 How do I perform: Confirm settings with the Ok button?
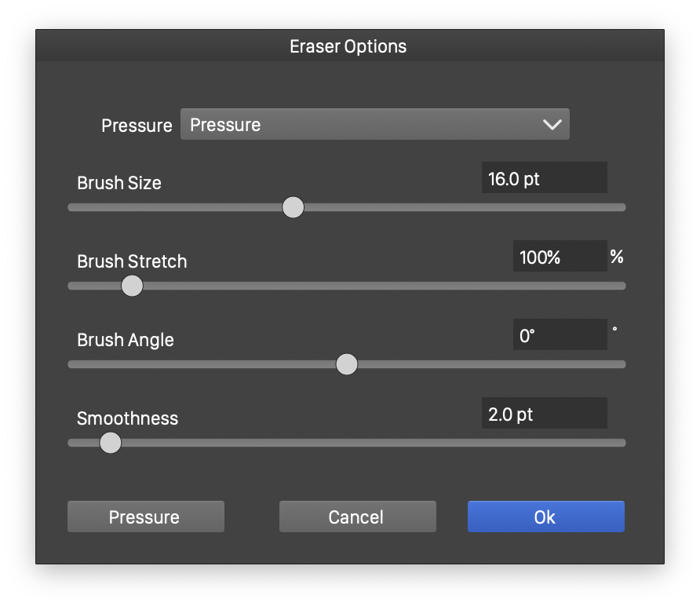coord(545,517)
